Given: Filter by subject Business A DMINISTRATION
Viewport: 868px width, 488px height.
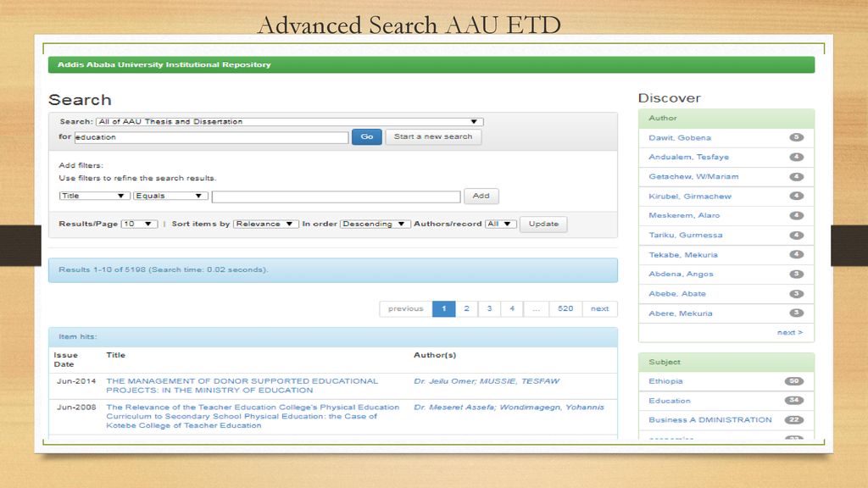Looking at the screenshot, I should [x=710, y=420].
